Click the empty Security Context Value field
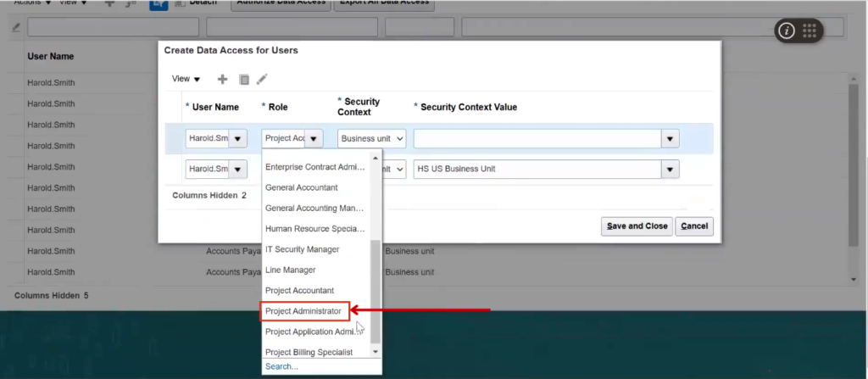This screenshot has width=868, height=379. tap(537, 138)
